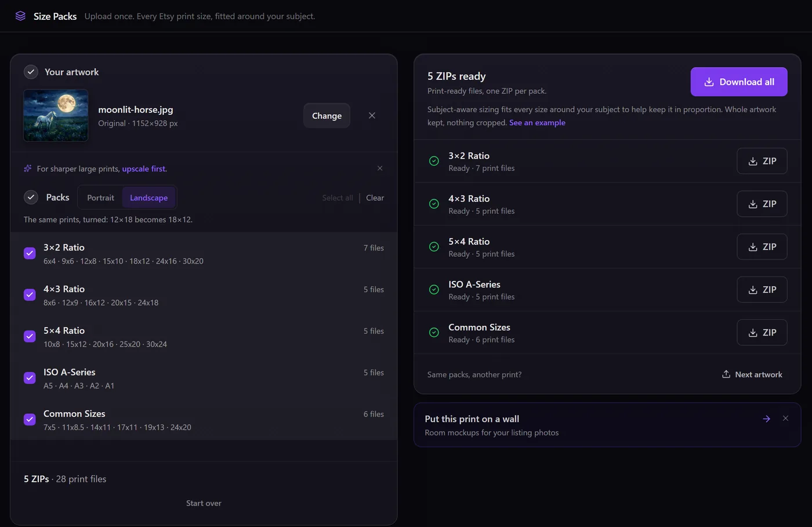Viewport: 812px width, 527px height.
Task: Dismiss the upscale first tip
Action: pyautogui.click(x=380, y=168)
